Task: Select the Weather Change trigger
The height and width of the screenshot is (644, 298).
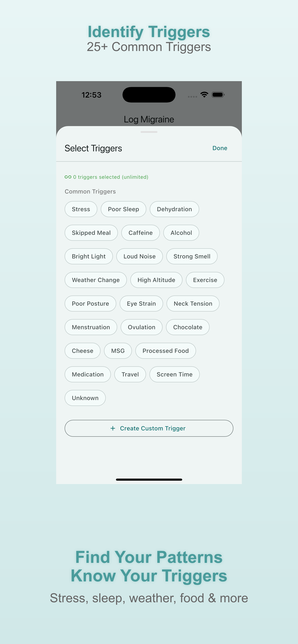Action: (96, 280)
